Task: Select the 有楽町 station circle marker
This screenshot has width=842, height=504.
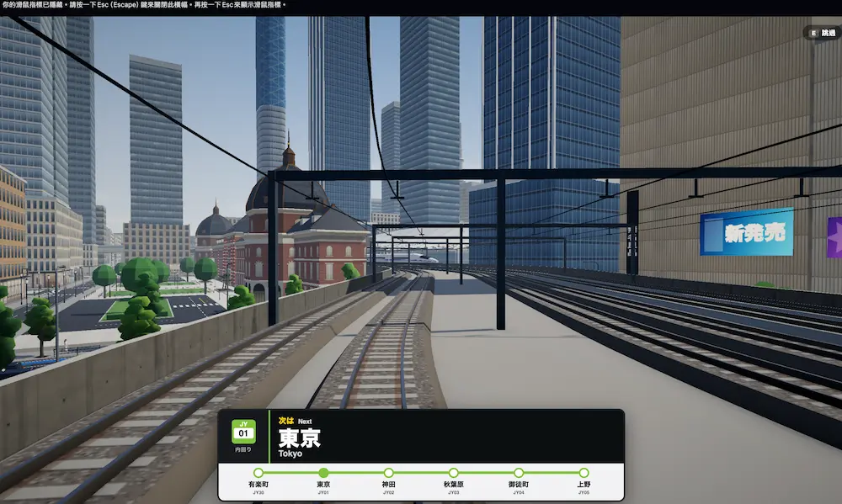Action: point(258,473)
